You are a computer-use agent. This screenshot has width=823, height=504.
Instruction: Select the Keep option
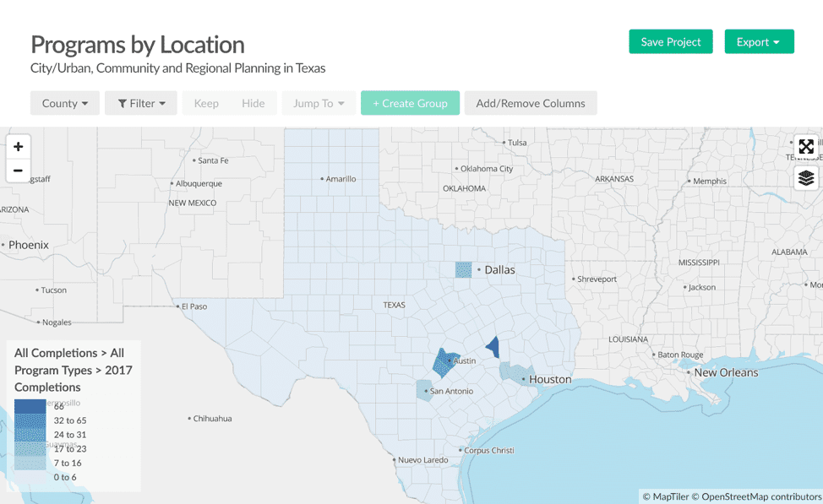click(206, 103)
